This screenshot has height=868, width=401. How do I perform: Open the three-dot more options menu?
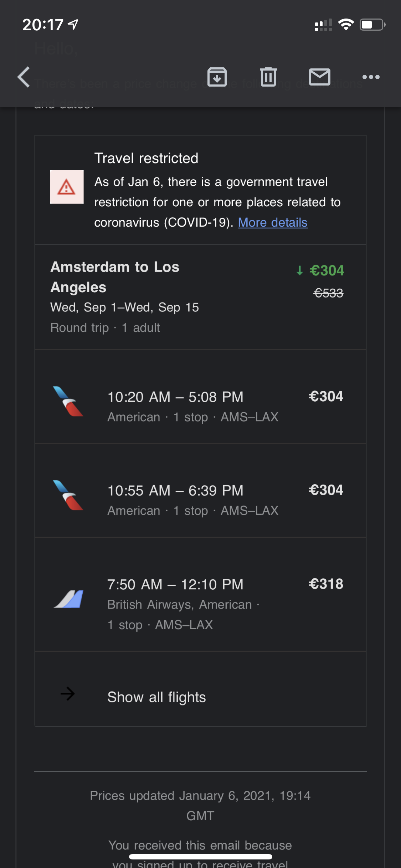pos(371,77)
